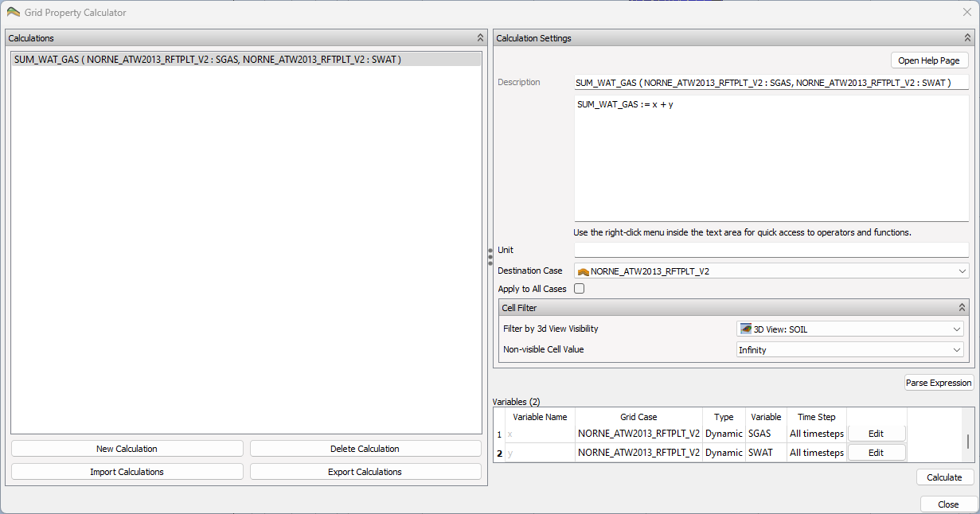Image resolution: width=980 pixels, height=514 pixels.
Task: Click the splitter handle between panels
Action: [x=490, y=257]
